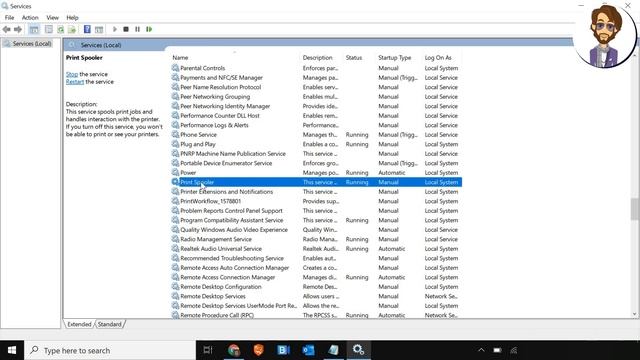Select the Phone Service row
Image resolution: width=640 pixels, height=360 pixels.
[x=316, y=135]
